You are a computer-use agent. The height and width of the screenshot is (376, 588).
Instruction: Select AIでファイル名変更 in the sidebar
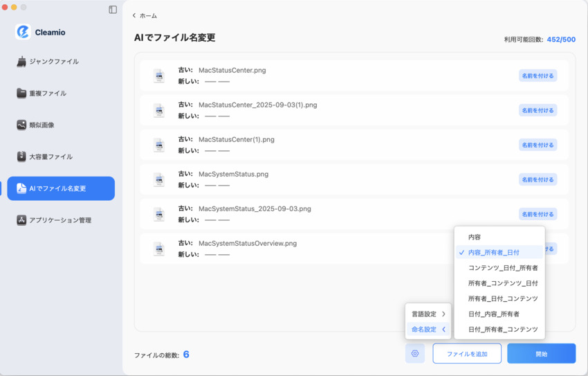[61, 188]
